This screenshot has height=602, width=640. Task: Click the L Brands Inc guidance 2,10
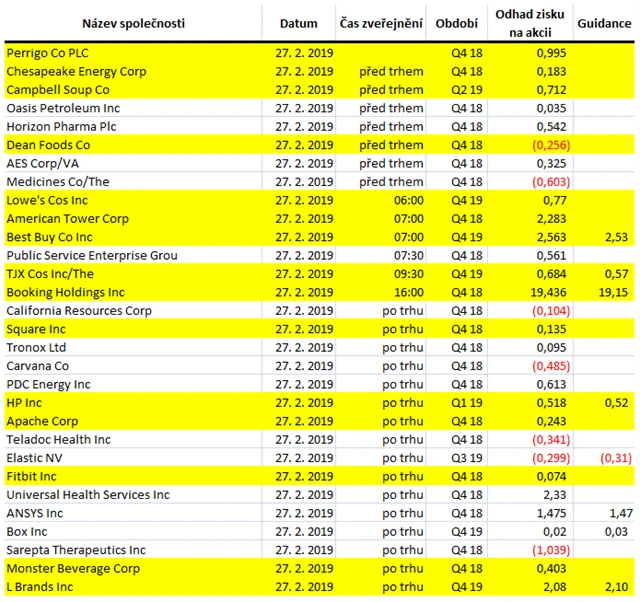click(615, 587)
